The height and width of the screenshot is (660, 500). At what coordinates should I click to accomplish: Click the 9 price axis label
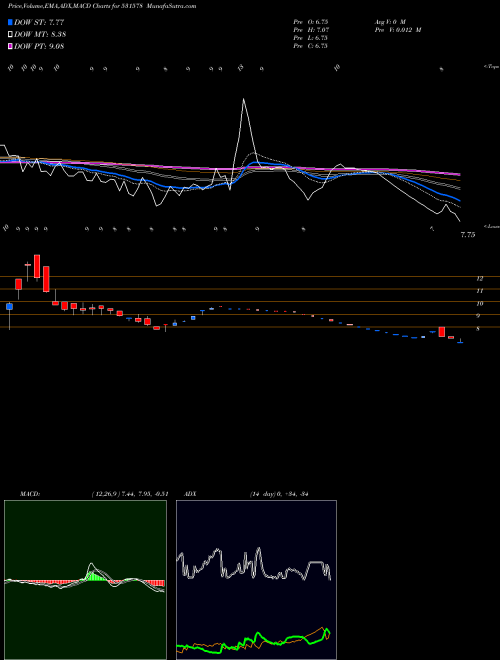(x=478, y=316)
